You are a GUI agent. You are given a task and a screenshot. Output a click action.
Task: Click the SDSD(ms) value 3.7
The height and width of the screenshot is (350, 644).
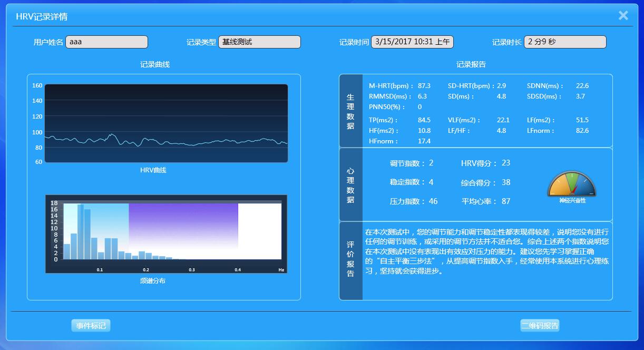tap(580, 96)
